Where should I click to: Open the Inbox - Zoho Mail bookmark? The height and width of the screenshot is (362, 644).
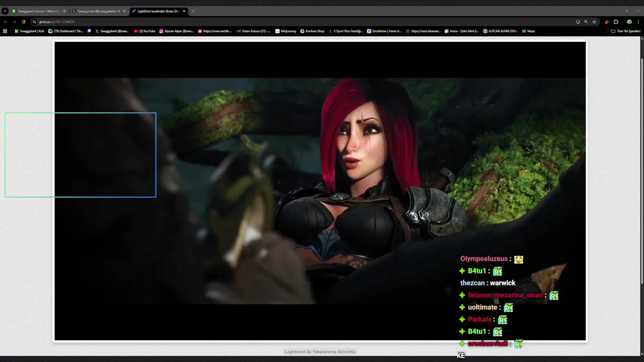tap(461, 31)
